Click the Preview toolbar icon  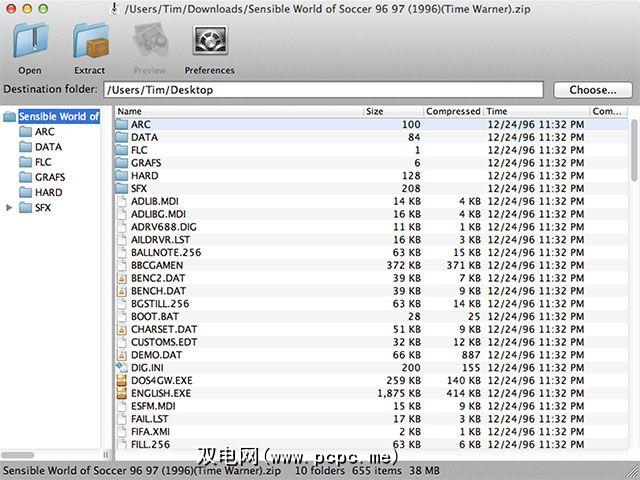150,41
